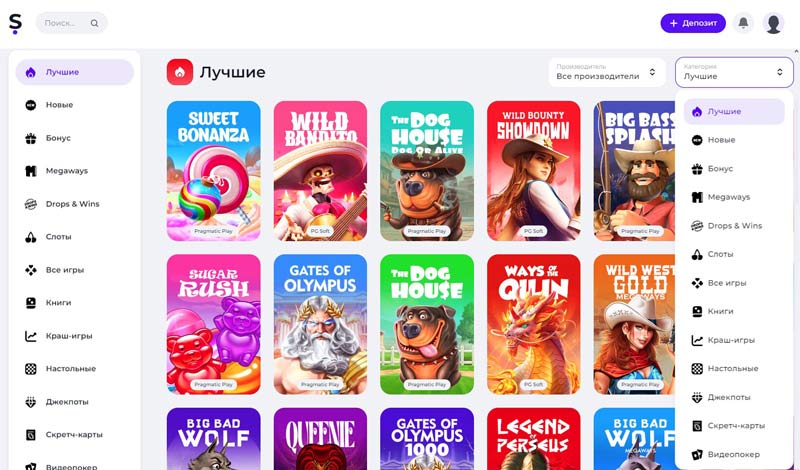Open the user profile avatar
Screen dimensions: 800x470
[x=773, y=23]
